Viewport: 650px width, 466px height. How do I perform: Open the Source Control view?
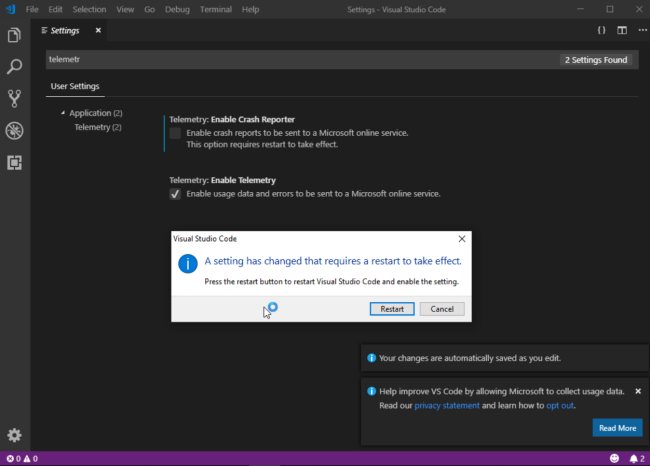pos(14,98)
